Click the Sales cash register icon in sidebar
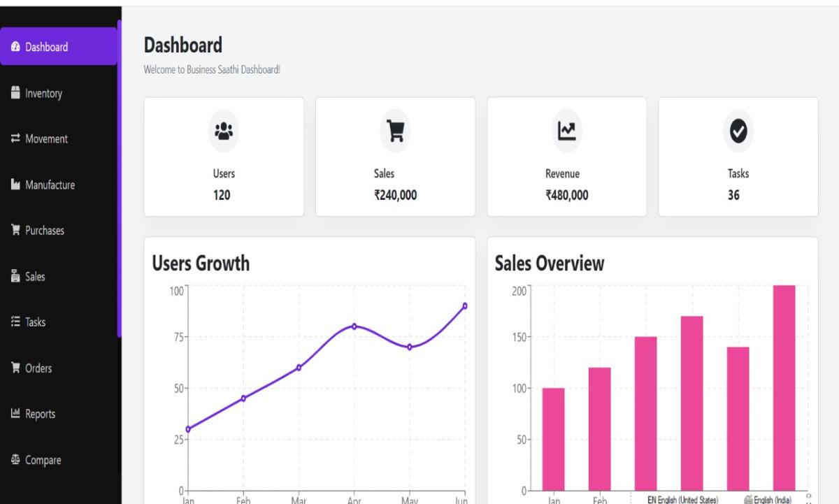This screenshot has width=839, height=504. tap(15, 277)
